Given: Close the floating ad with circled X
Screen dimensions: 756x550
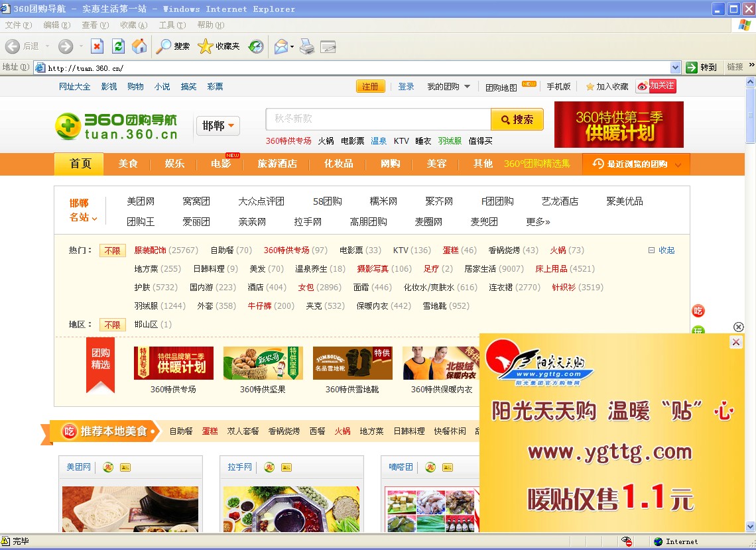Looking at the screenshot, I should (x=738, y=327).
